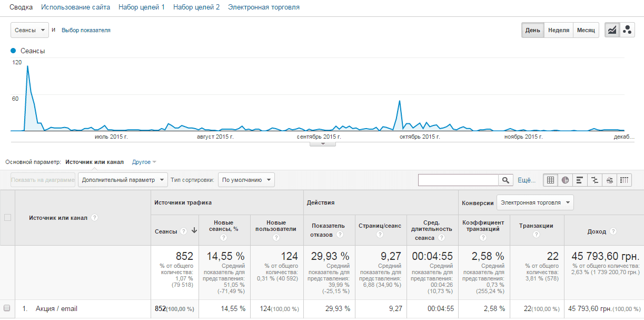Screen dimensions: 644x320
Task: Check the Акция / email row checkbox
Action: tap(7, 308)
